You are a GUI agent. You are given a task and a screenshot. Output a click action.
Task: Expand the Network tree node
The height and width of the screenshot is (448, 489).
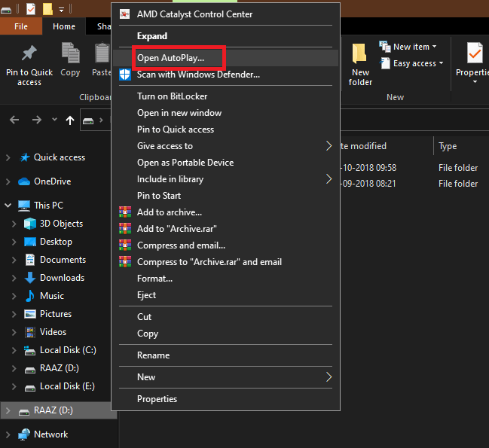(x=8, y=434)
